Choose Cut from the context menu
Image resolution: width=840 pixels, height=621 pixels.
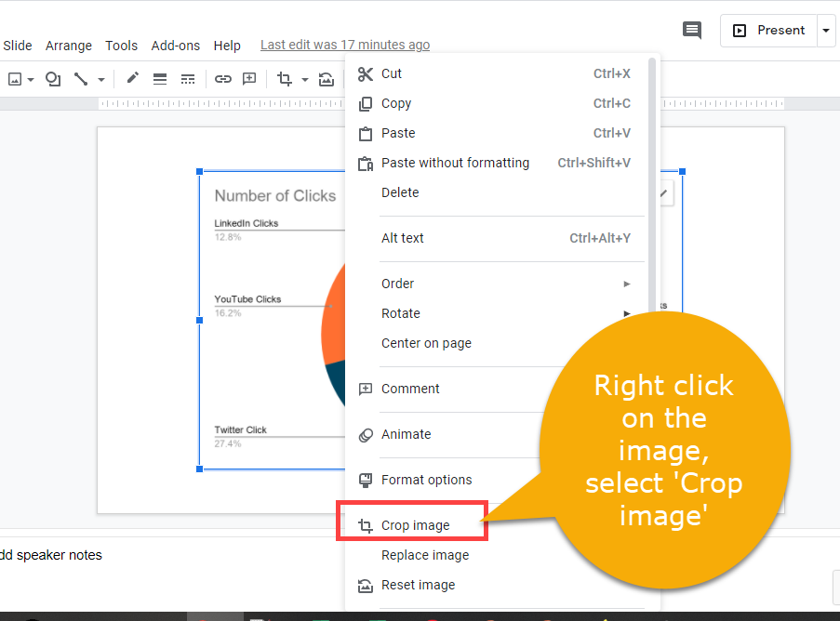[x=496, y=73]
